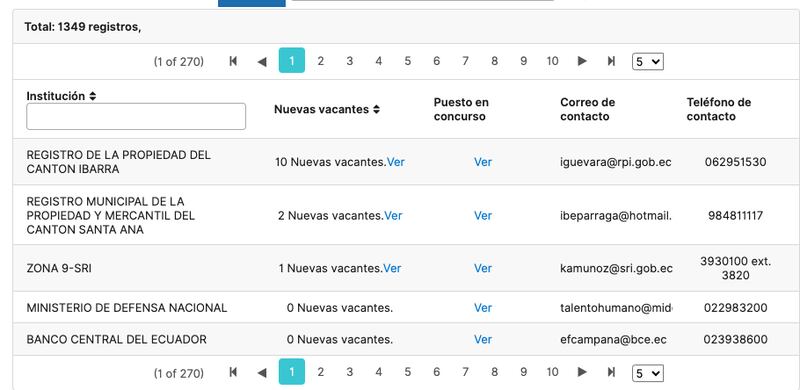Select MINISTERIO DE DEFENSA NACIONAL institution name
This screenshot has width=800, height=390.
point(127,308)
